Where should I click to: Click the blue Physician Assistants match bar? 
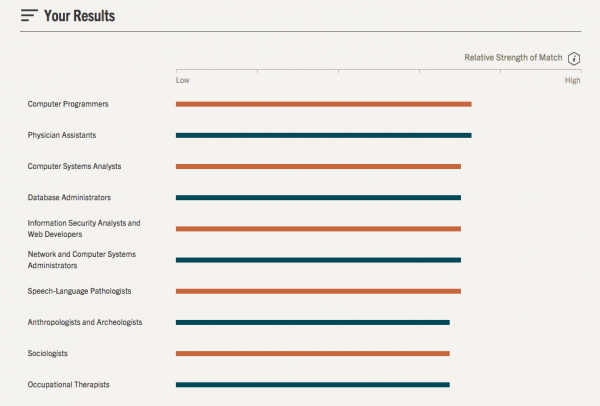[324, 135]
